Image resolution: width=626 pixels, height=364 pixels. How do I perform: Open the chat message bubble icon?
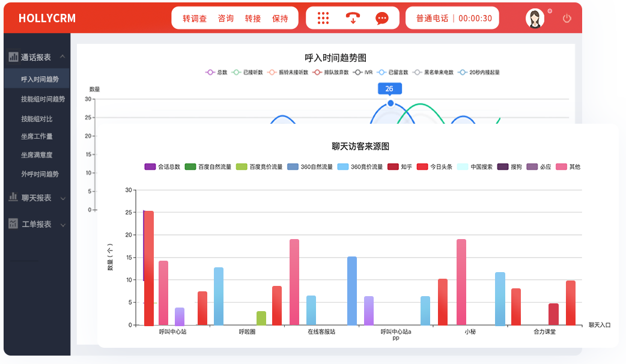381,18
